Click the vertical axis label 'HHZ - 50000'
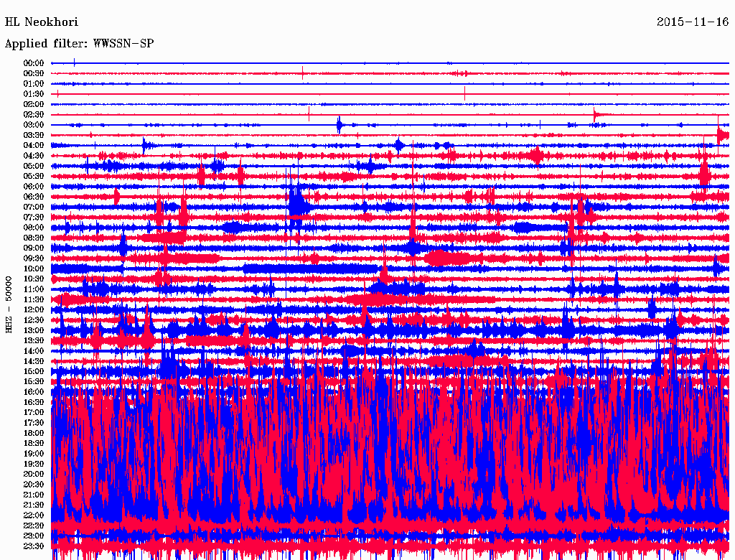 pyautogui.click(x=9, y=304)
